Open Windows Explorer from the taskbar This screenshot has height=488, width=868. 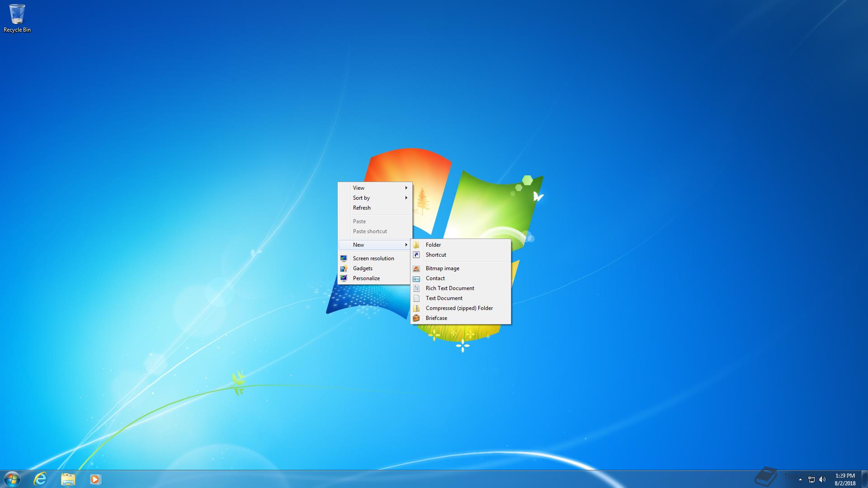click(68, 479)
